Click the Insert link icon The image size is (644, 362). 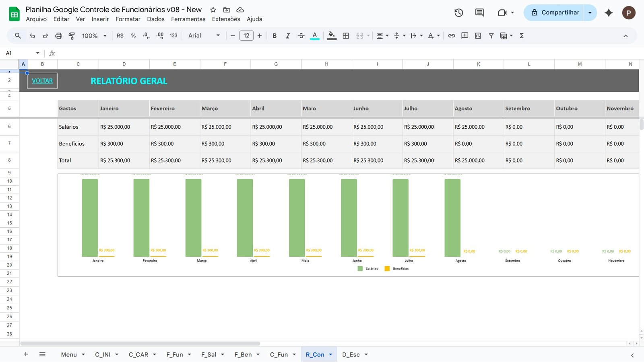[451, 35]
